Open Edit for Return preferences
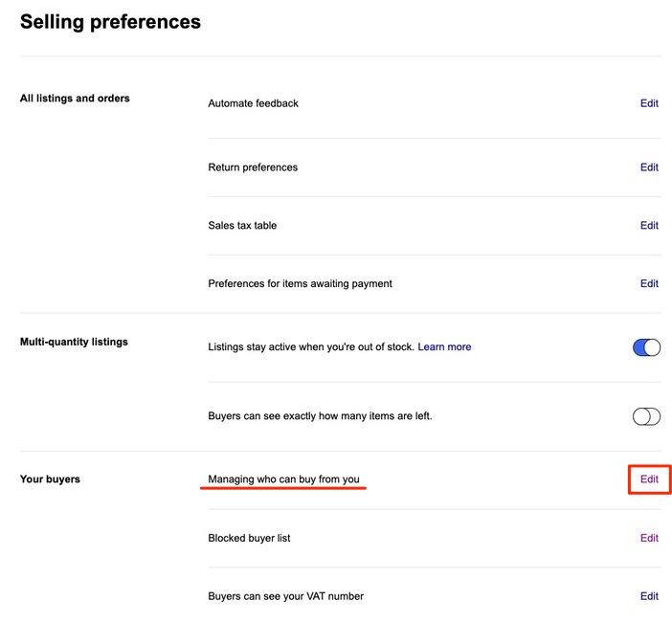This screenshot has width=672, height=623. pyautogui.click(x=649, y=167)
